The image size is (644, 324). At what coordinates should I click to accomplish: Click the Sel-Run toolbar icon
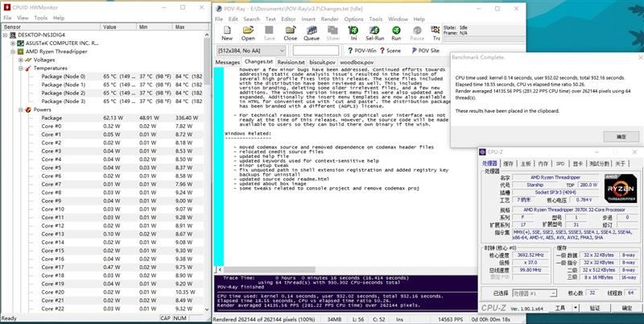click(x=374, y=31)
